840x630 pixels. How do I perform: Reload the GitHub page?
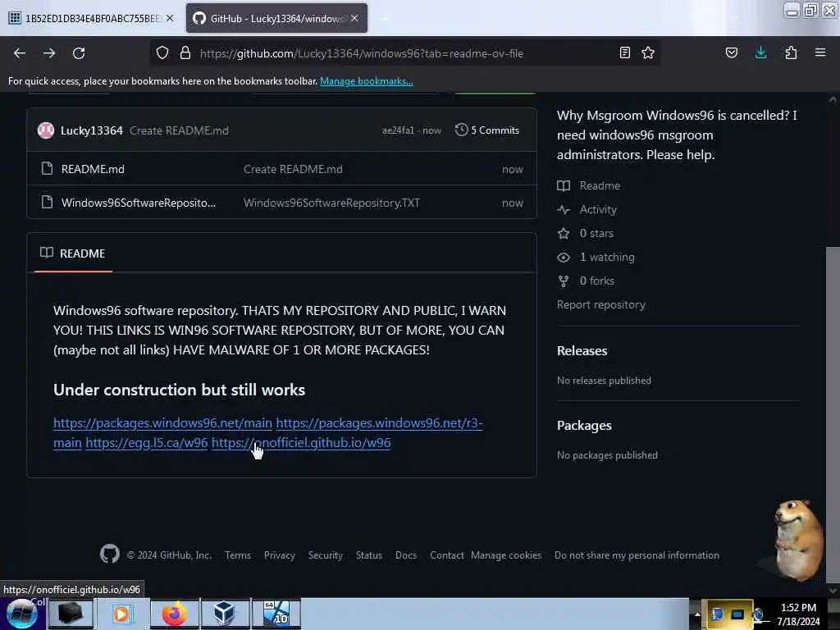[79, 53]
